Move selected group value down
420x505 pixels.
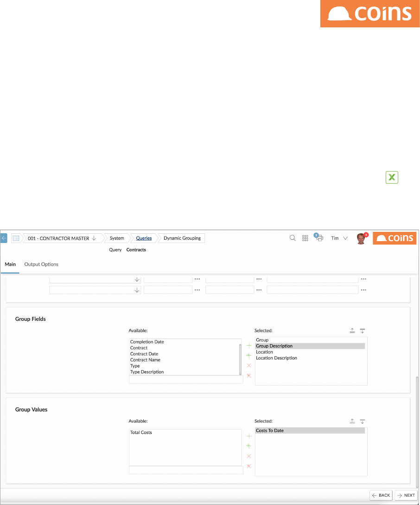pos(363,421)
